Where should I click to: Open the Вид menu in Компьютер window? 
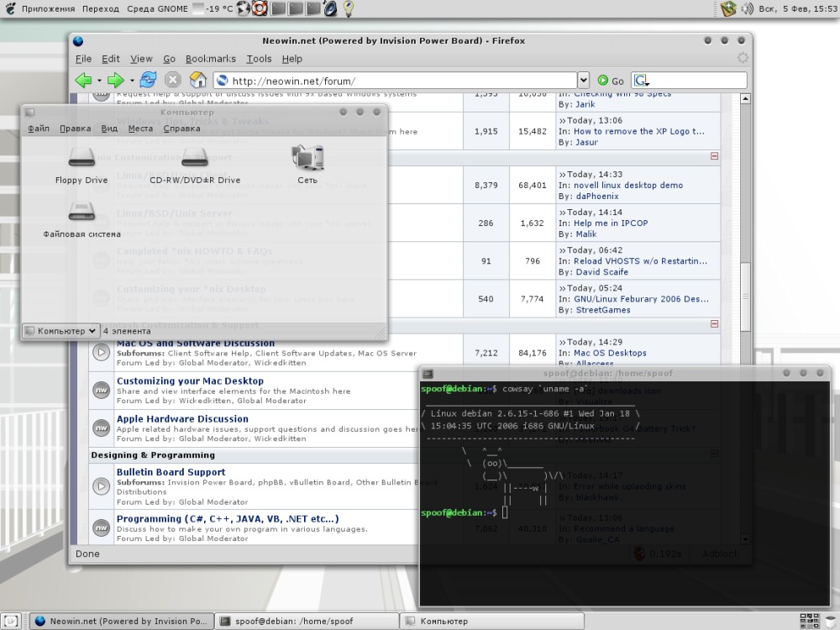coord(109,129)
